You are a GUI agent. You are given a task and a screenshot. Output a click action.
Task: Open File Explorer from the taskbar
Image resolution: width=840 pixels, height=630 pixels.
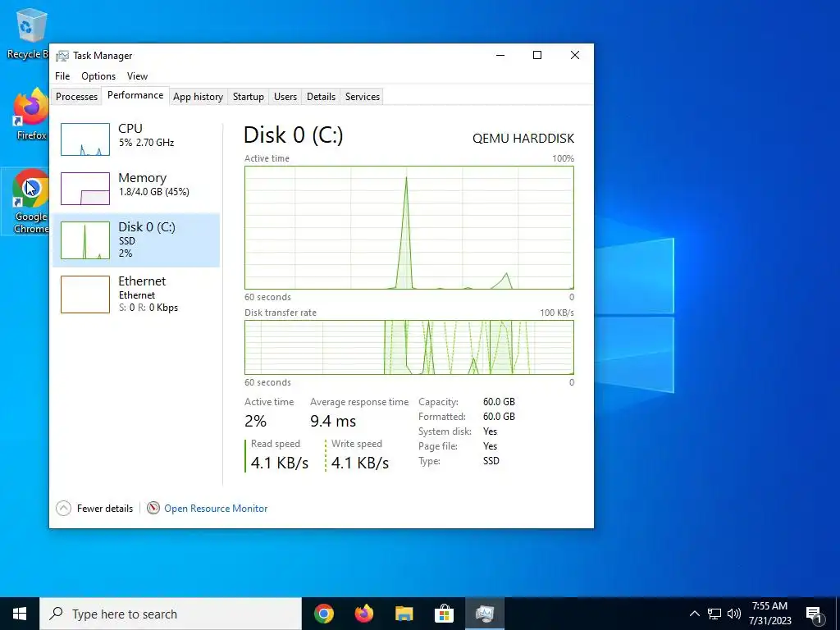click(x=404, y=614)
